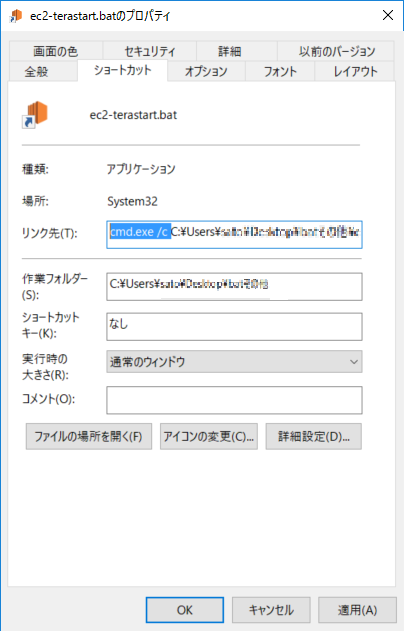Select the 詳細 tab
Screen dimensions: 404x631
(230, 51)
